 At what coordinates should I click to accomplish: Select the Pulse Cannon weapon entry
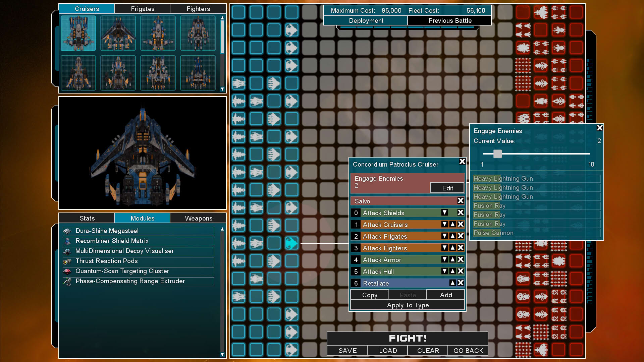click(536, 233)
